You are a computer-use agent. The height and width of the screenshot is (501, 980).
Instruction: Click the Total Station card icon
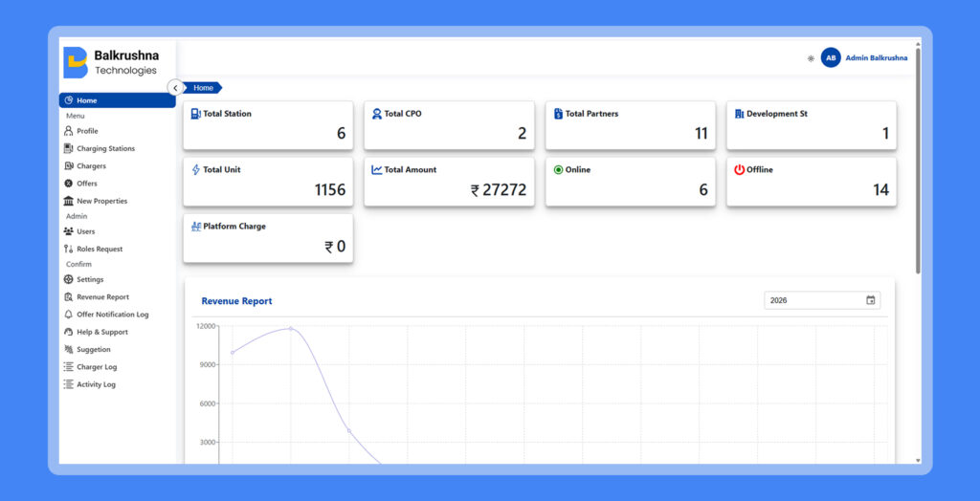point(195,114)
